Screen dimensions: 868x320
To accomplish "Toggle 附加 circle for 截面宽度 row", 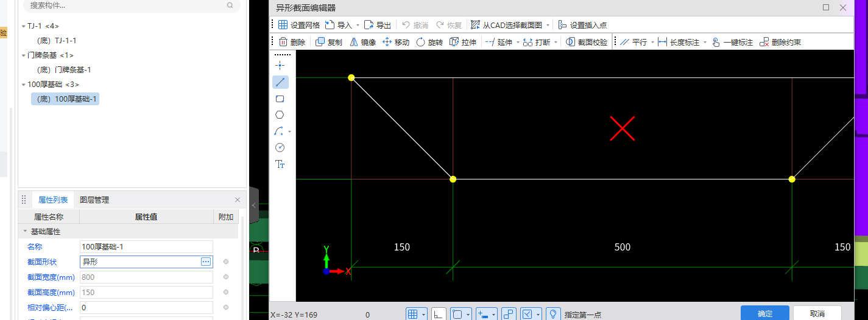I will (x=226, y=277).
